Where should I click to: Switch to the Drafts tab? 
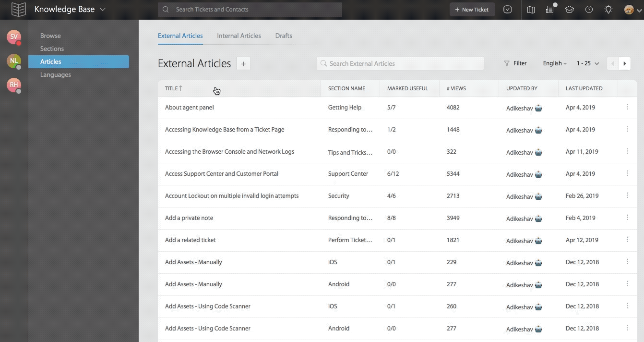[x=284, y=36]
